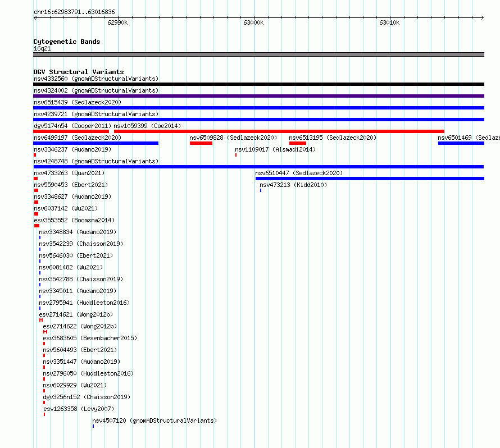The width and height of the screenshot is (500, 448).
Task: Click the blue nsv6501469 variant bar
Action: (461, 143)
